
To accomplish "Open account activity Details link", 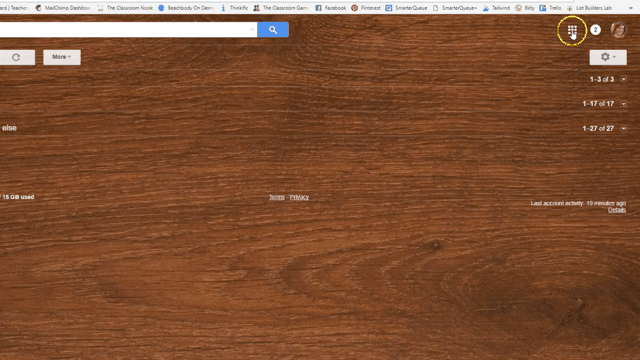I will pos(617,210).
